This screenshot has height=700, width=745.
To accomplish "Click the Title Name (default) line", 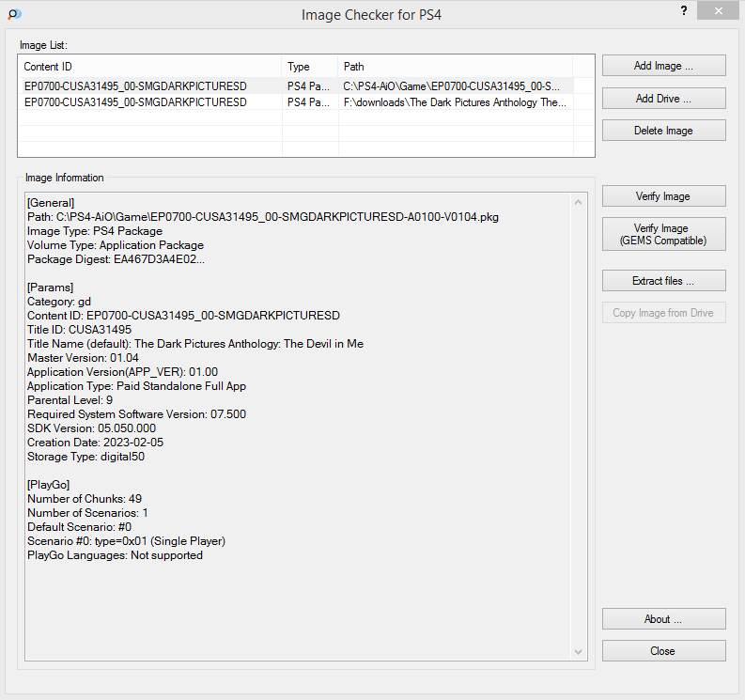I will [x=195, y=344].
